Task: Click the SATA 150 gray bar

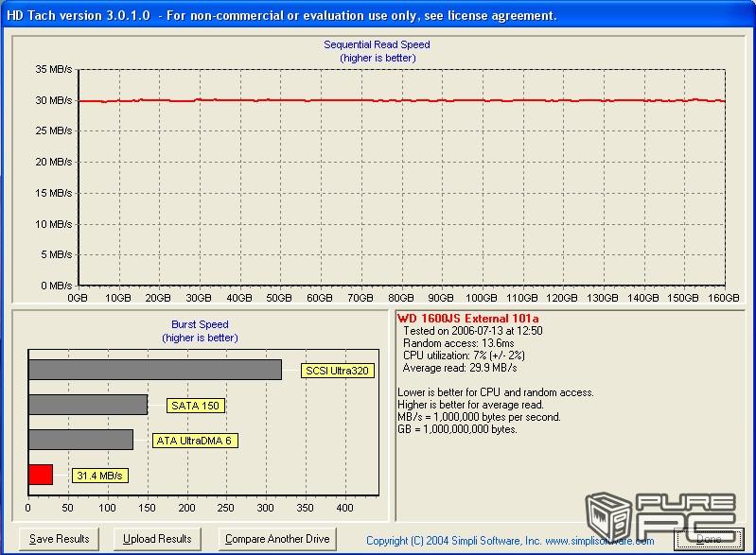Action: pyautogui.click(x=88, y=405)
